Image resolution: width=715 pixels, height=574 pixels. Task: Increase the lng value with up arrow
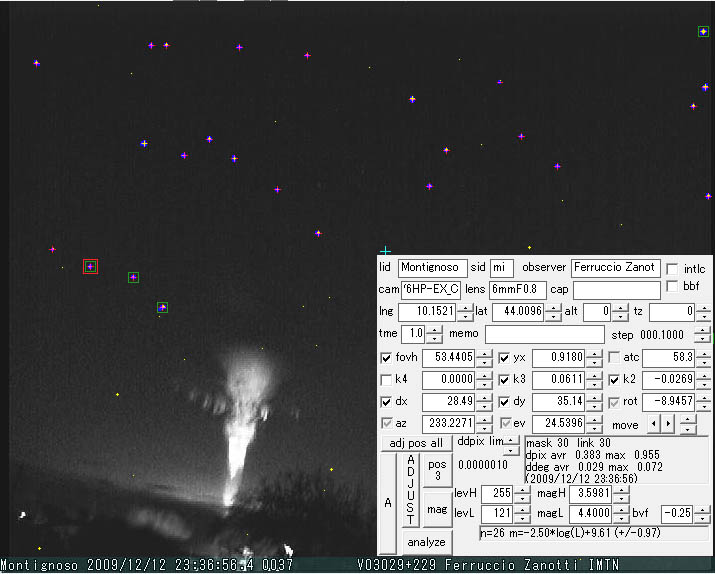coord(465,308)
